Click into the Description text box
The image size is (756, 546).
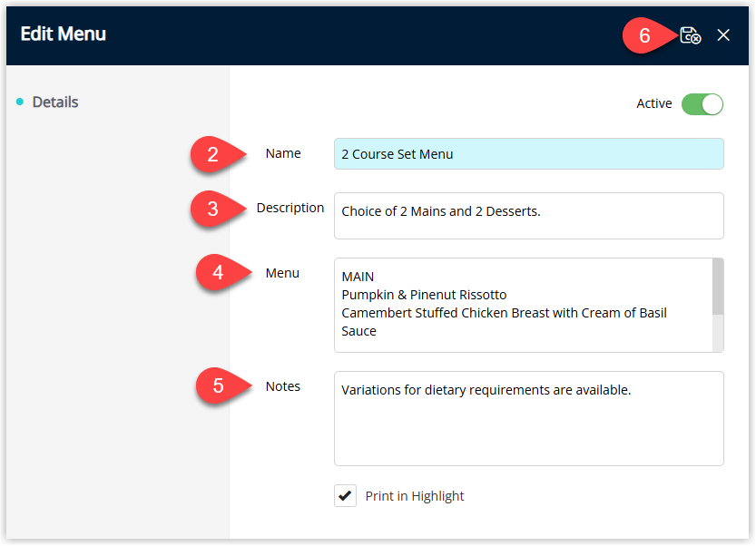[x=528, y=216]
